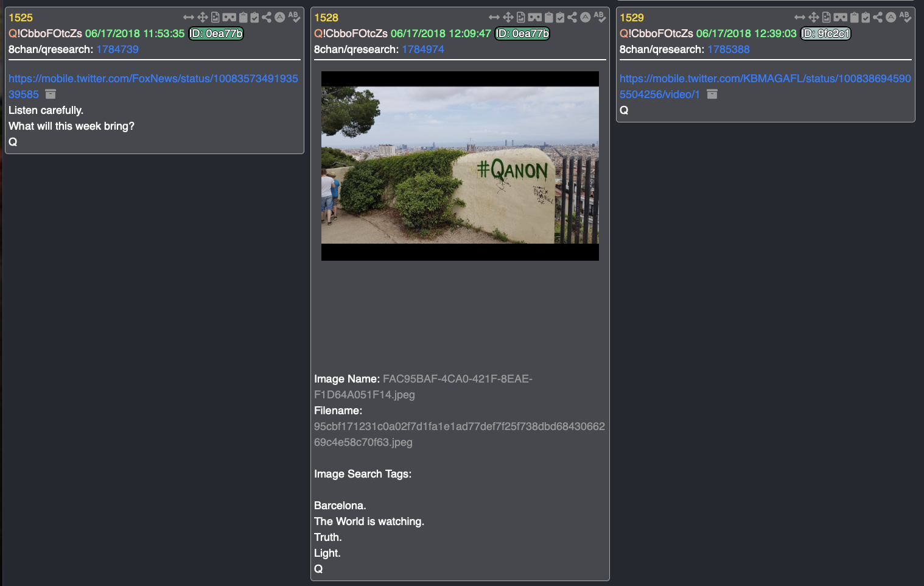The height and width of the screenshot is (586, 924).
Task: Click filename hash 95cbf171231c0a02 jpeg text
Action: (460, 434)
